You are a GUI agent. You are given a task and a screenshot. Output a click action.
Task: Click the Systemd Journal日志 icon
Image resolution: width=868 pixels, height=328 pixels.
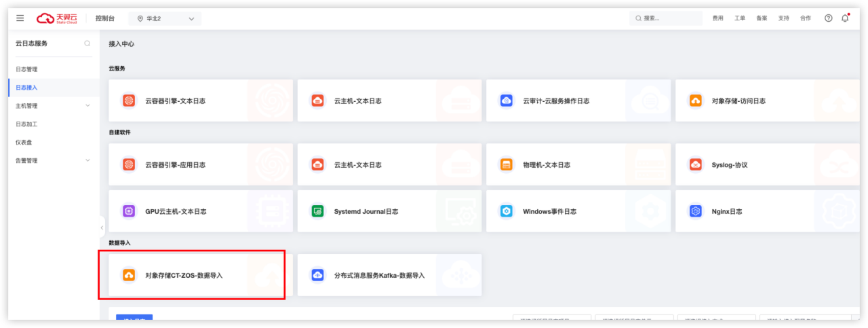click(x=317, y=211)
